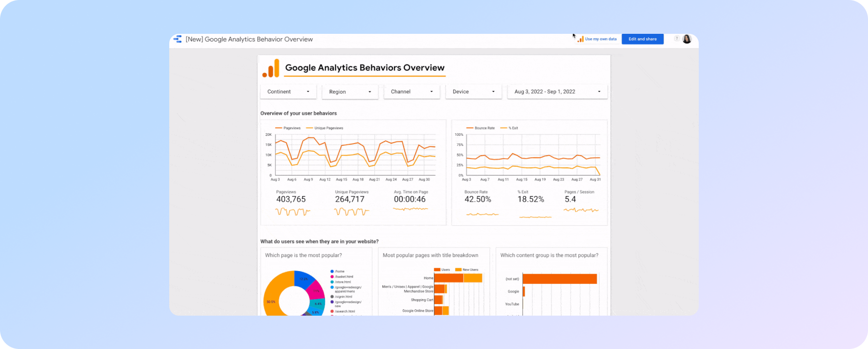The image size is (868, 349).
Task: Click the Edit and share button
Action: tap(642, 39)
